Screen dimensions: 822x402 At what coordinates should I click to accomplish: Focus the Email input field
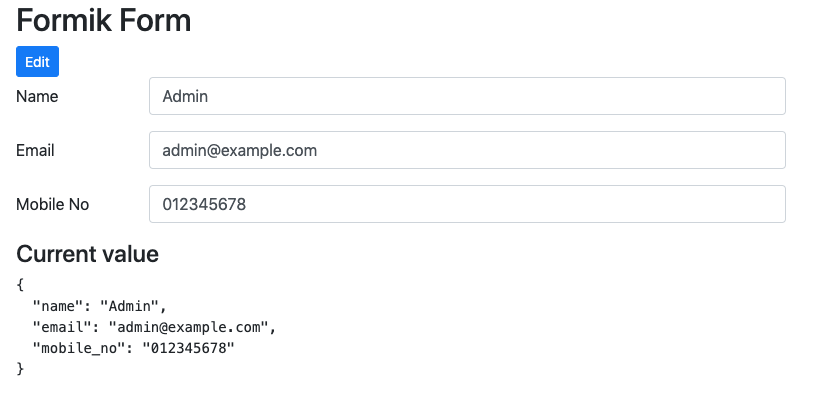tap(467, 150)
